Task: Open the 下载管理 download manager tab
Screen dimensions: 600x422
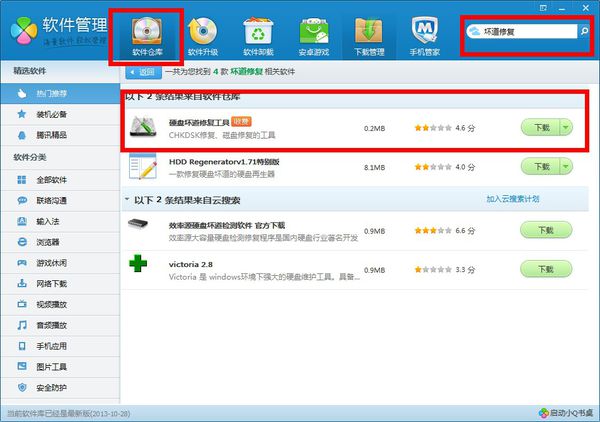Action: (369, 37)
